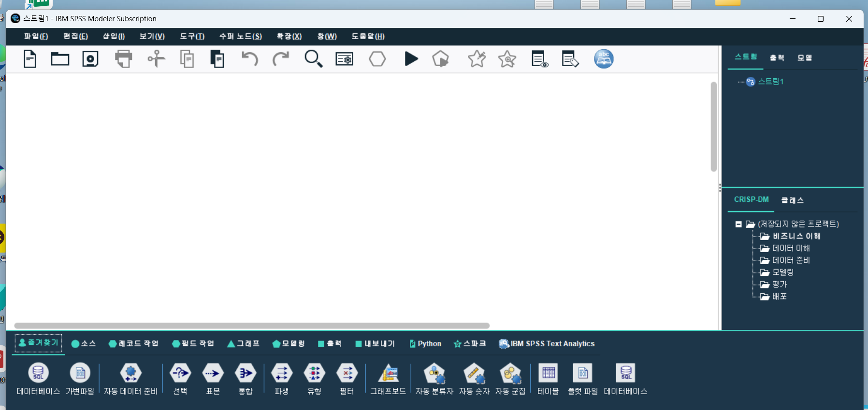868x410 pixels.
Task: Select the 자동 데이터 준비 node
Action: [130, 379]
